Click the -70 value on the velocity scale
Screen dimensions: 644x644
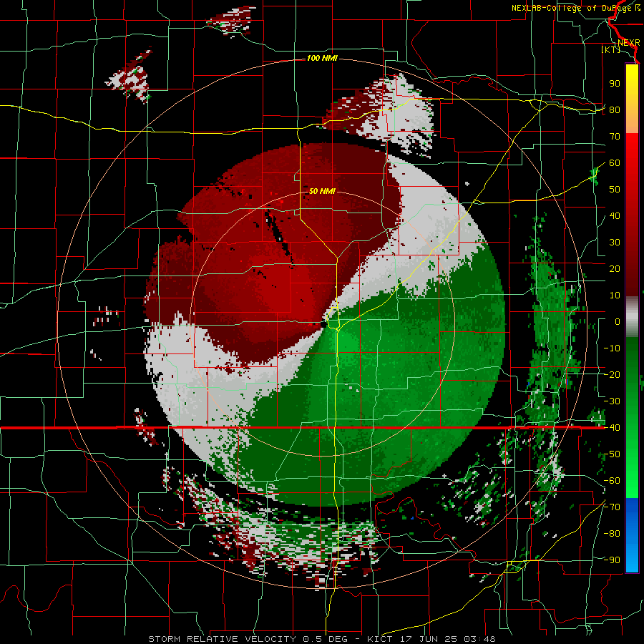pos(612,507)
